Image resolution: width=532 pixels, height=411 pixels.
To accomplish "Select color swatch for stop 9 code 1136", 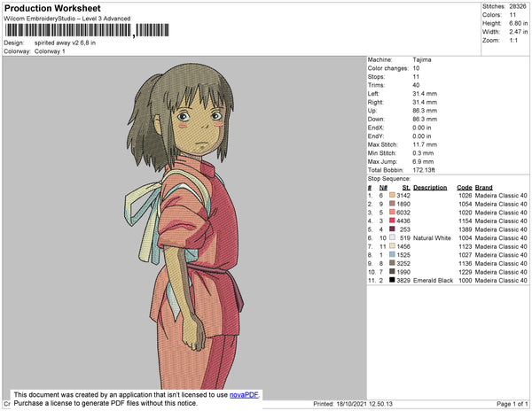I will [392, 263].
